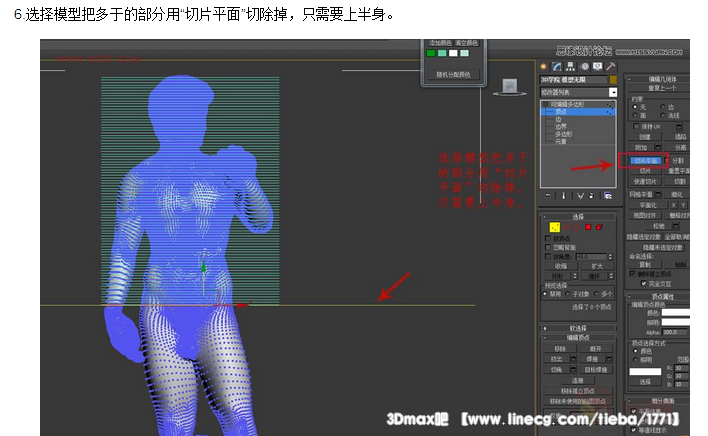Select the red Polygon sub-object icon
Viewport: 708px width, 436px height.
[588, 228]
